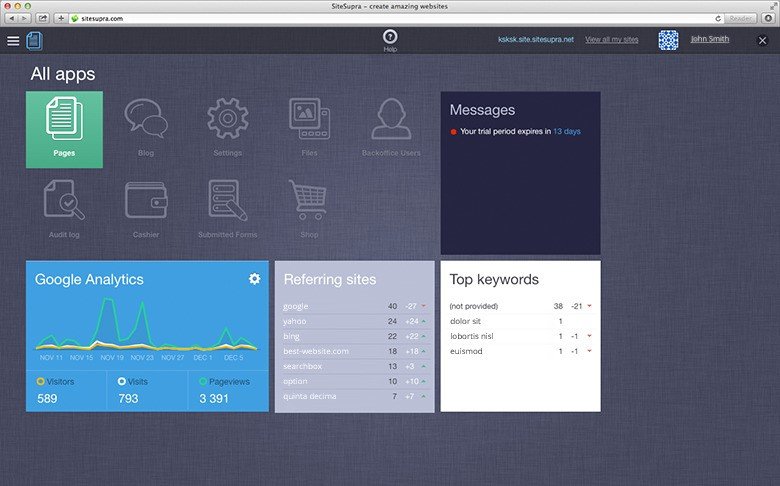Screen dimensions: 780x486
Task: Close the dashboard with the X icon
Action: coord(762,40)
